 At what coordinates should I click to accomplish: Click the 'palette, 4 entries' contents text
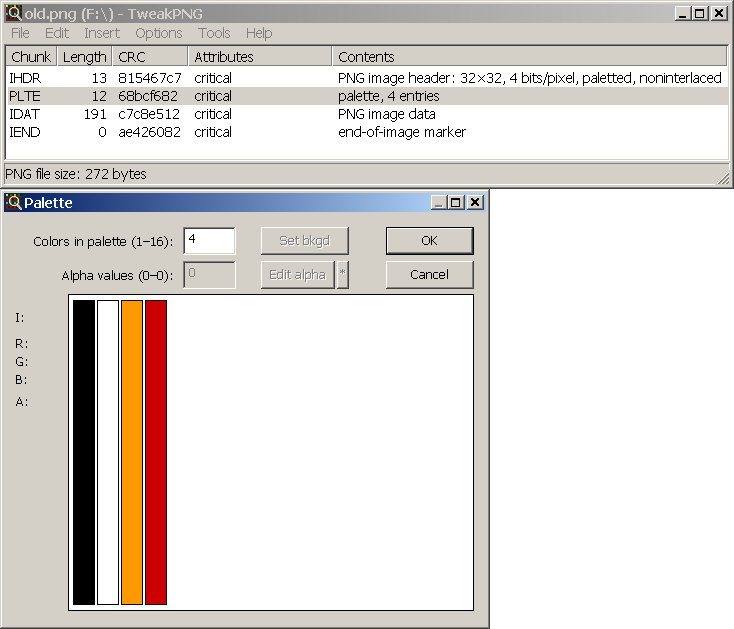click(389, 96)
